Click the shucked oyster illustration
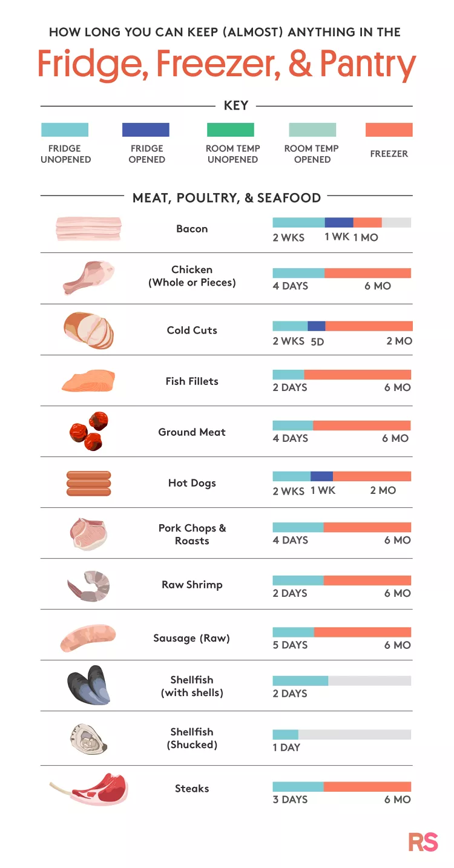The image size is (454, 868). [x=88, y=738]
